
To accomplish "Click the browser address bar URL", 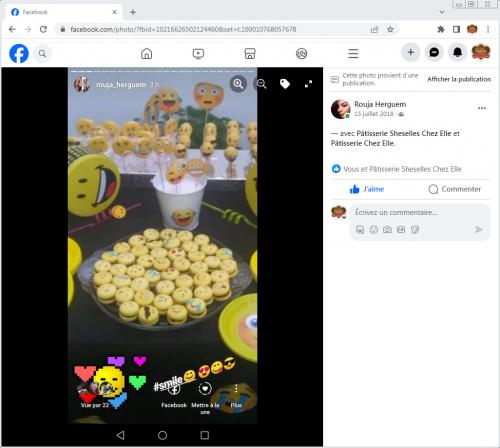I will [183, 29].
